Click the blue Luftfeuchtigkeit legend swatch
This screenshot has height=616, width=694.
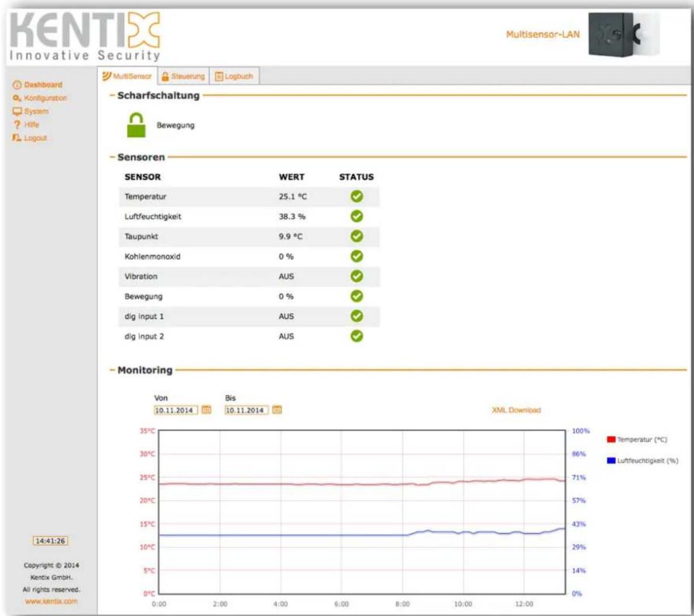pos(611,461)
